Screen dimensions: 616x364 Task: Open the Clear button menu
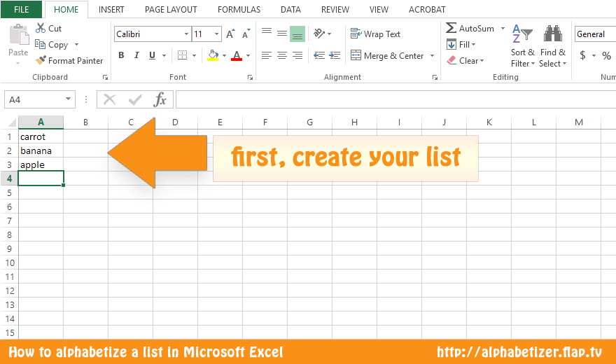click(465, 60)
